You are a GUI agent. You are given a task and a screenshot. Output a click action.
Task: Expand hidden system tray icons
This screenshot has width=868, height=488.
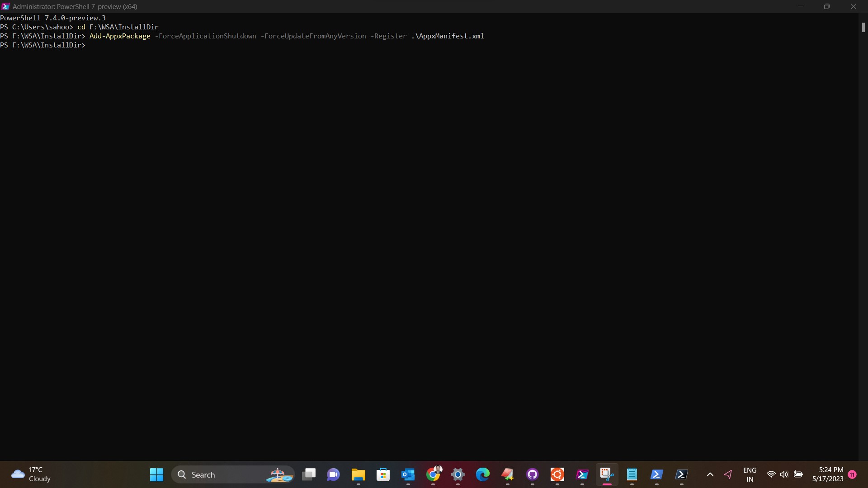coord(710,475)
